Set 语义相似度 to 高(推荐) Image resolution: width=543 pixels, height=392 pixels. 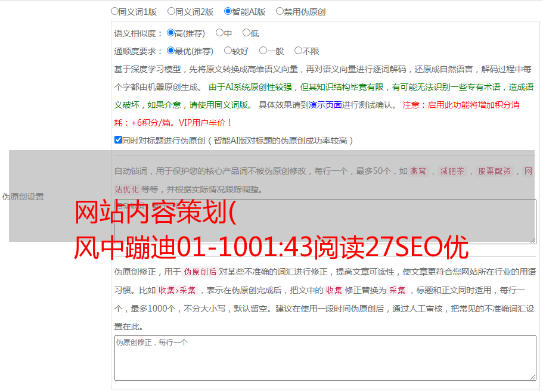tap(170, 33)
